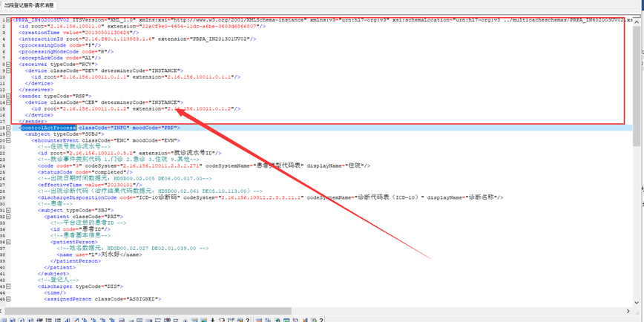Collapse the receiver typeCode="RCV" fold marker

point(8,64)
